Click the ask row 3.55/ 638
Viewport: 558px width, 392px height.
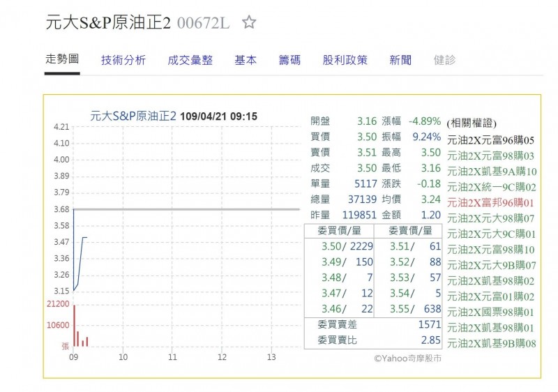(415, 309)
